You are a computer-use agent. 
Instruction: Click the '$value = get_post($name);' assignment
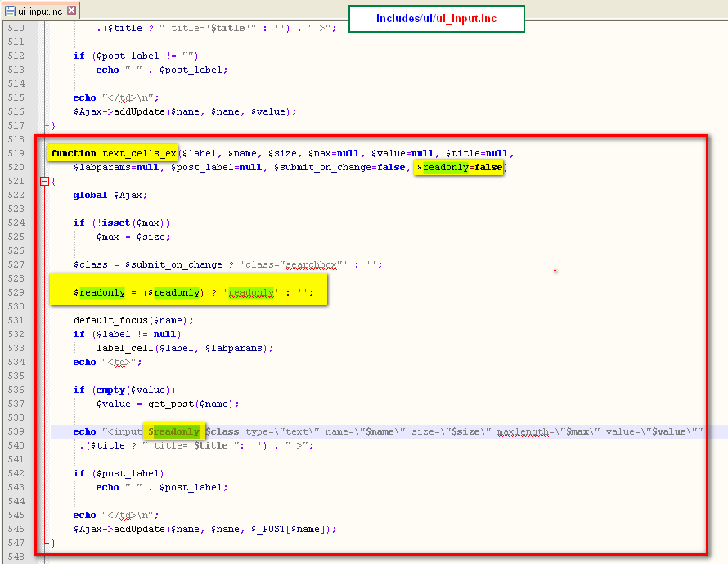[168, 404]
